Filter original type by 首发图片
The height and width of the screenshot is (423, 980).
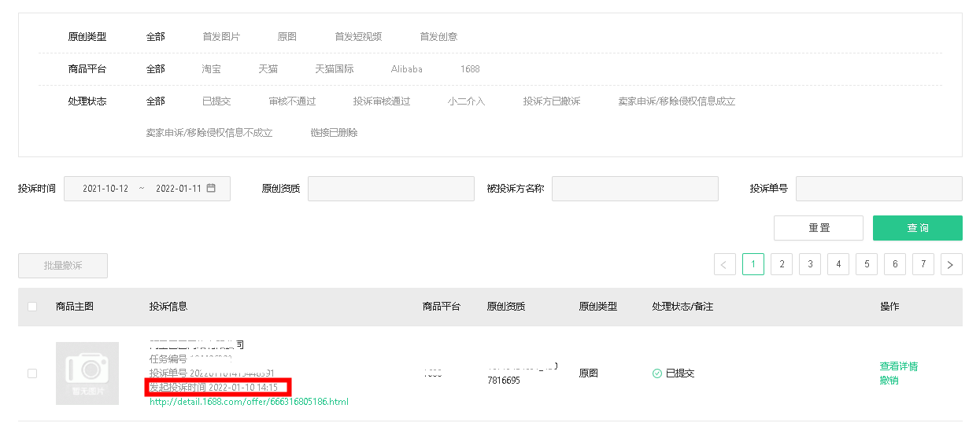(221, 37)
